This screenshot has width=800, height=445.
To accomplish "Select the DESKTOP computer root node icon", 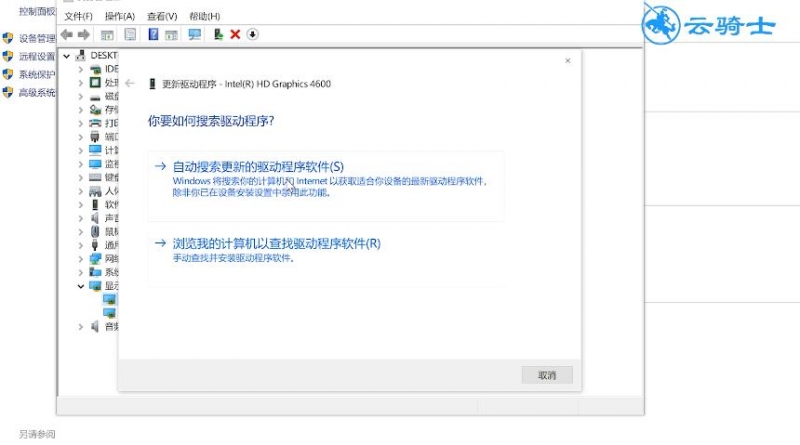I will tap(80, 55).
